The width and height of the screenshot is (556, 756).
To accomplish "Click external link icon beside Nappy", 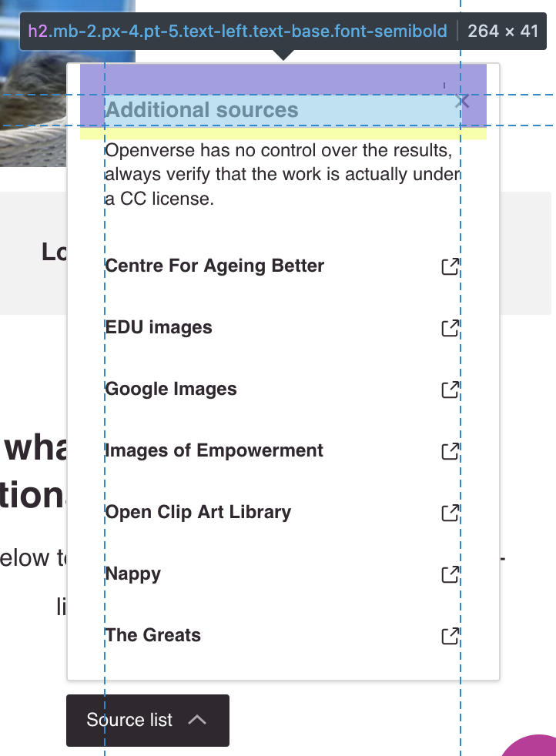I will coord(450,574).
